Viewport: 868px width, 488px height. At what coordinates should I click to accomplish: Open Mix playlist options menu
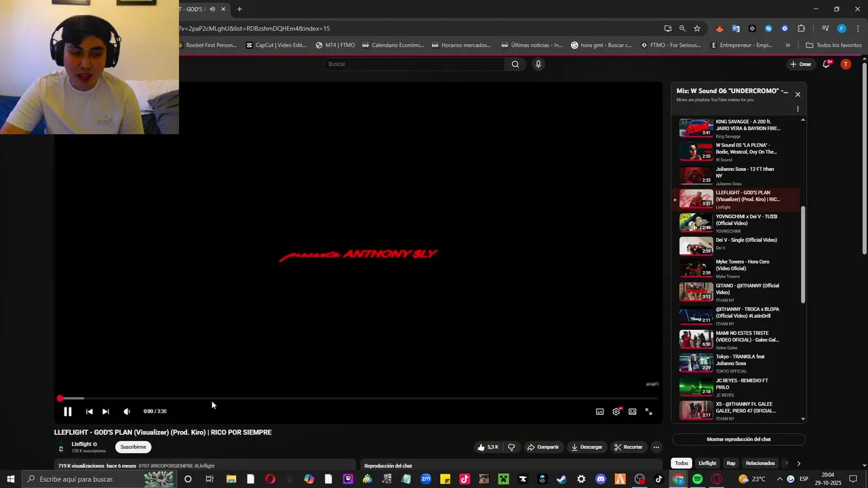tap(797, 109)
